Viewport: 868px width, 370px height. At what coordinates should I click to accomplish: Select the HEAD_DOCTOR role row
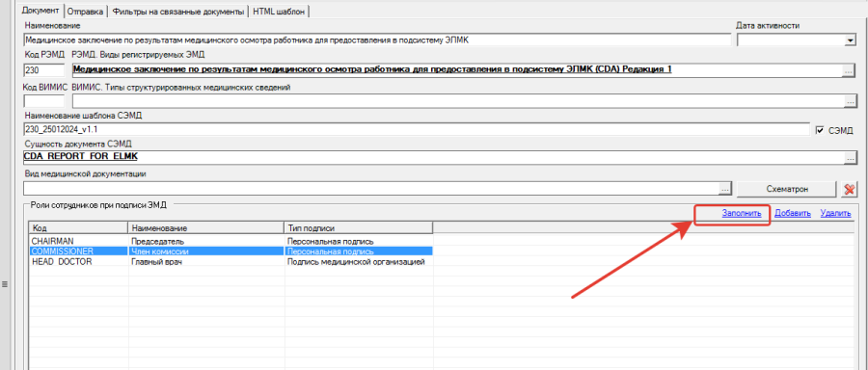(231, 261)
